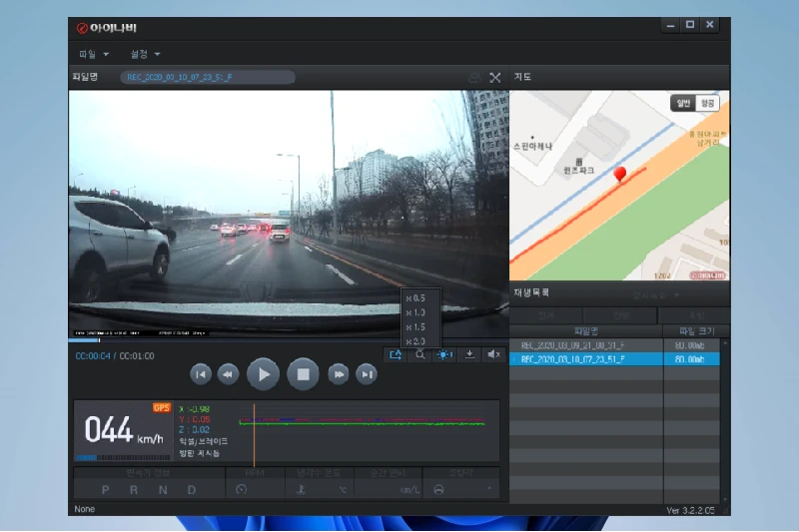Click the download save icon

tap(469, 355)
